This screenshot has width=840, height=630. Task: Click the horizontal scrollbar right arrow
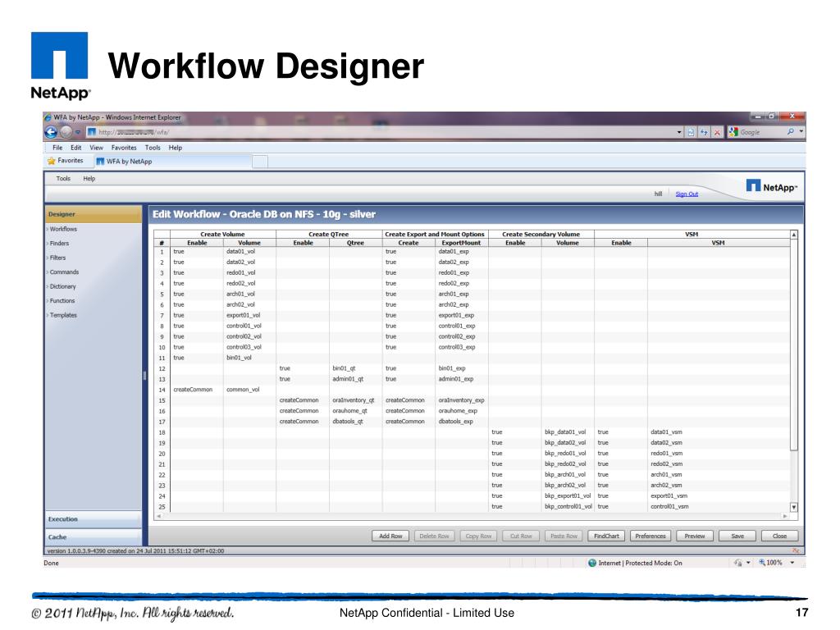pyautogui.click(x=785, y=516)
